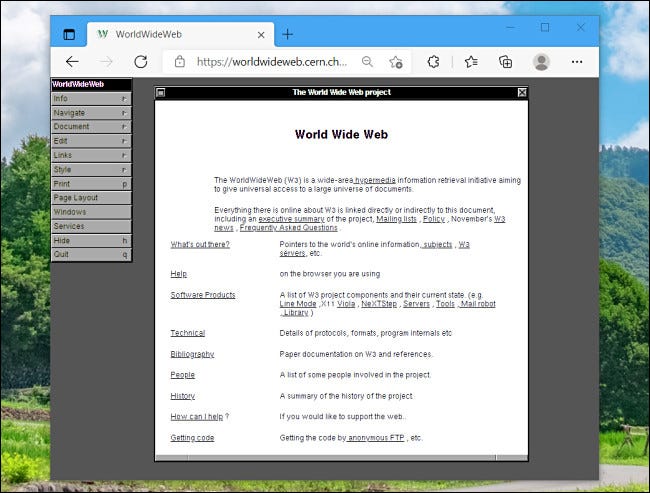The width and height of the screenshot is (650, 493).
Task: Follow the Viola link
Action: [x=346, y=304]
